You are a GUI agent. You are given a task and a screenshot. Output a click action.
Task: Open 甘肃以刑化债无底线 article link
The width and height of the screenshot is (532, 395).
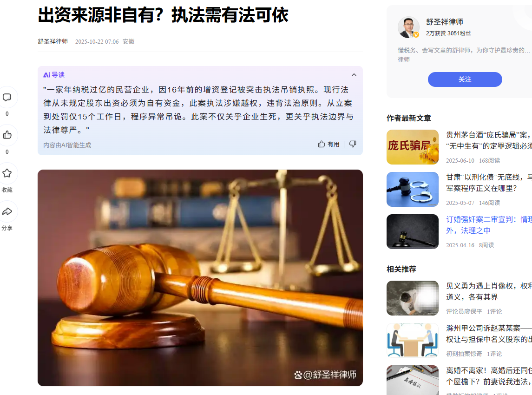coord(489,183)
